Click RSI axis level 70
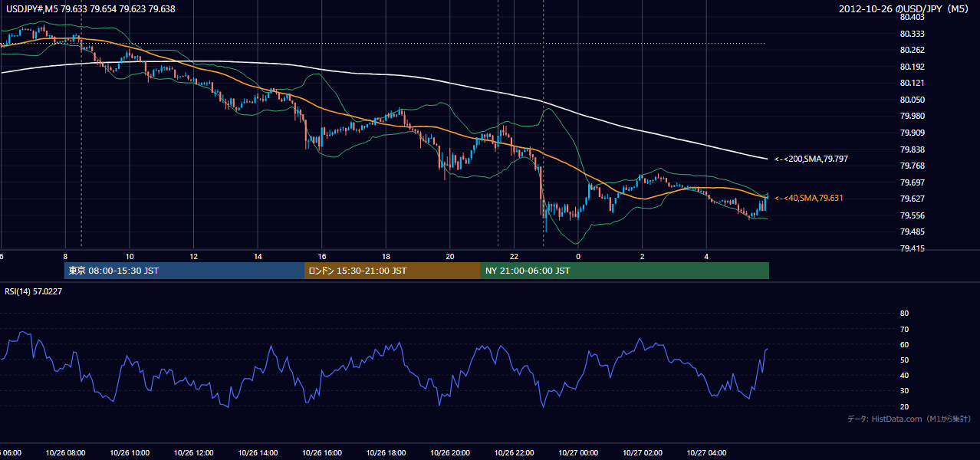Image resolution: width=980 pixels, height=460 pixels. click(x=904, y=329)
